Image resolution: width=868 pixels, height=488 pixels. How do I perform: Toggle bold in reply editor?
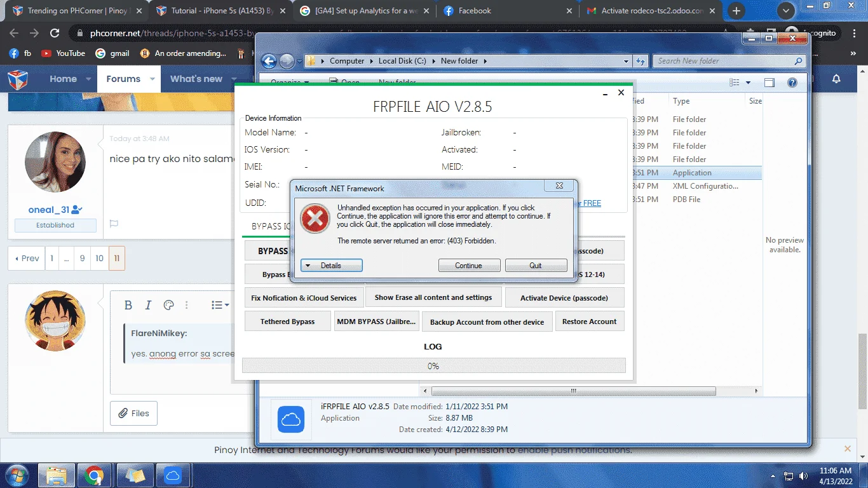pos(128,305)
